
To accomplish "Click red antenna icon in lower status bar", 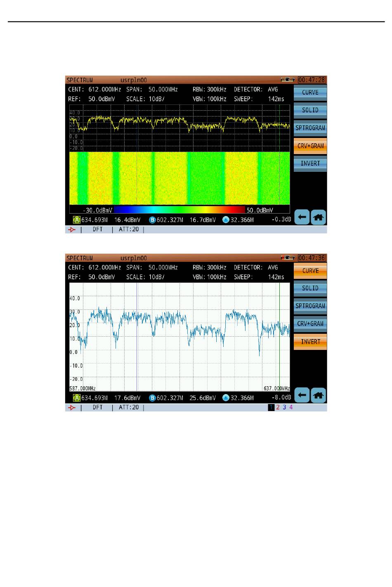I will [x=72, y=408].
